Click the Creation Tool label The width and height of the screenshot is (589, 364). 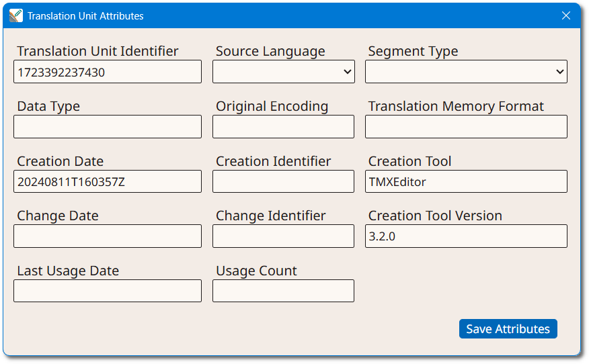(409, 161)
